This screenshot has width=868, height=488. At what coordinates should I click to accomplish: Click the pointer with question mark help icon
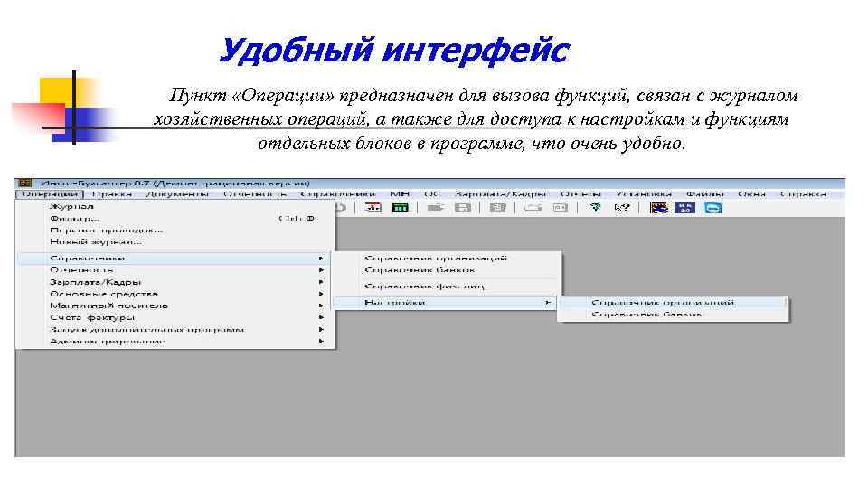[x=622, y=208]
